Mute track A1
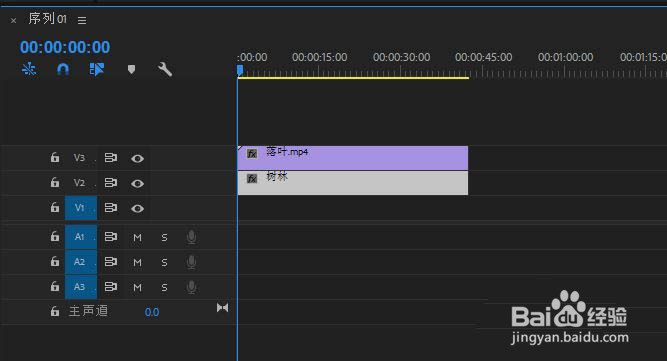 [137, 238]
